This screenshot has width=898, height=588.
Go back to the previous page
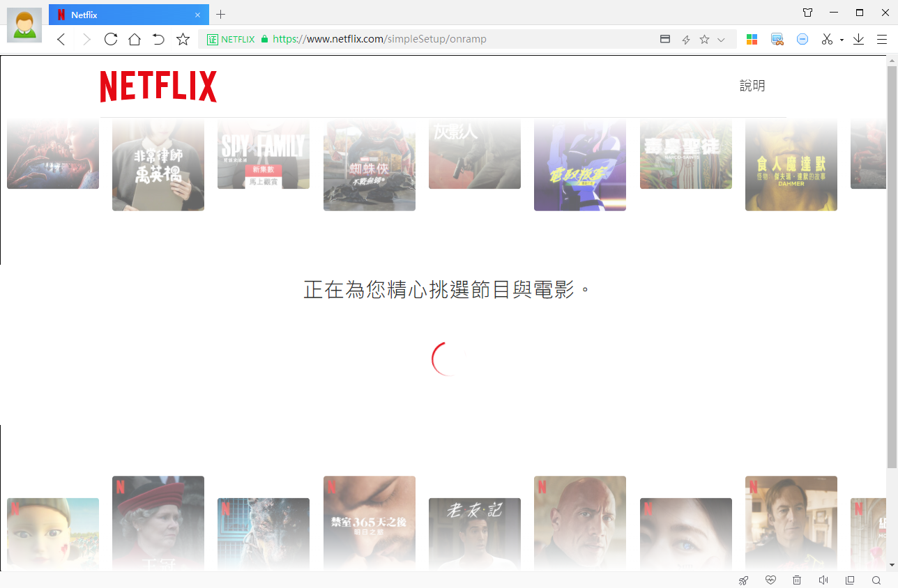click(61, 40)
